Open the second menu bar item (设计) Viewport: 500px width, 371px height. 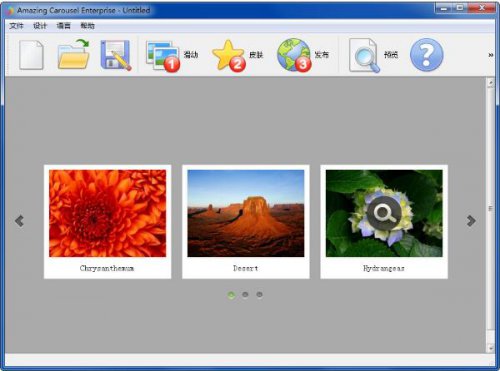40,26
